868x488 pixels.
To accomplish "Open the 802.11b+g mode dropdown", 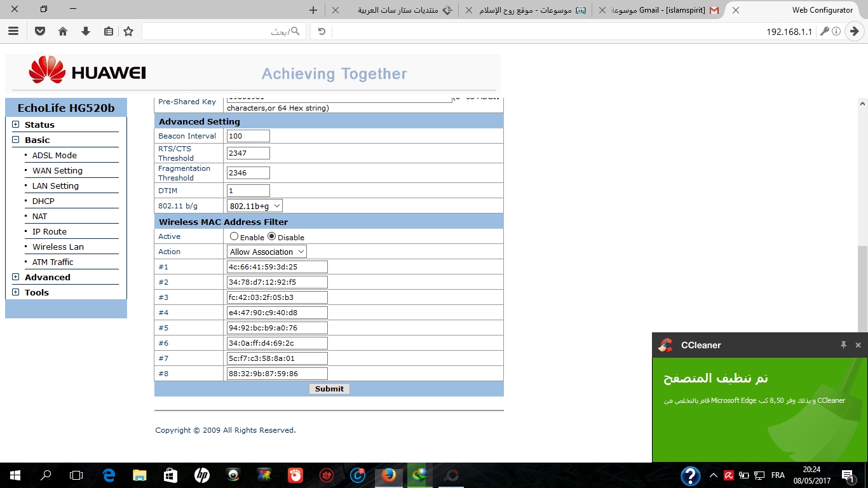I will click(254, 206).
